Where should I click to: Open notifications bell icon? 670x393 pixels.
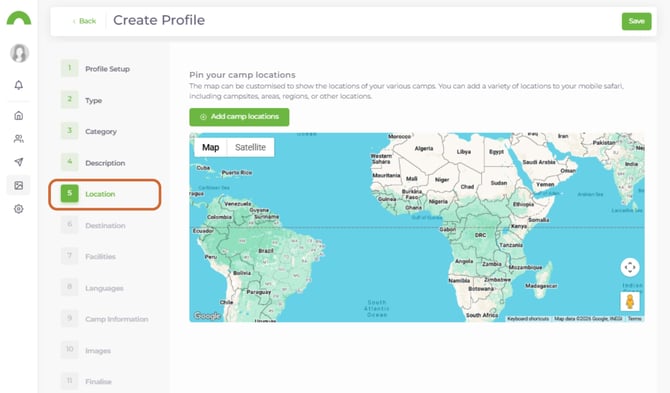tap(19, 85)
